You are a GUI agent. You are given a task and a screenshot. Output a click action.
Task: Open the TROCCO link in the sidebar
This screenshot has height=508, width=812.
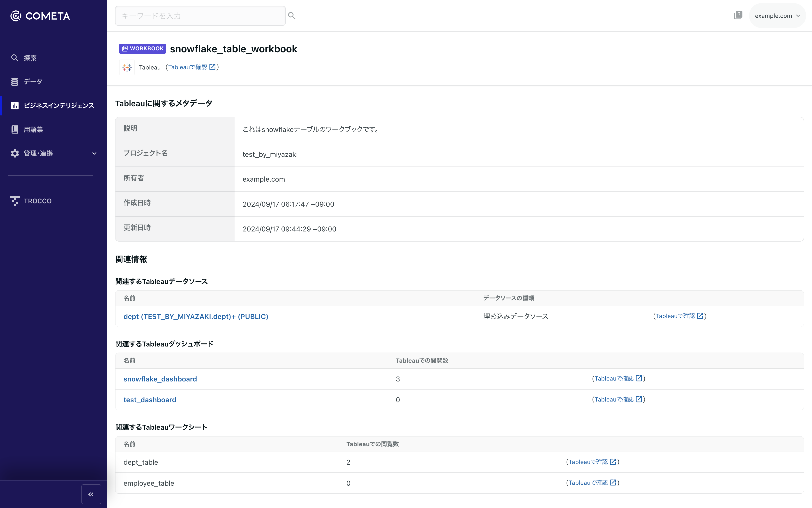[x=38, y=201]
